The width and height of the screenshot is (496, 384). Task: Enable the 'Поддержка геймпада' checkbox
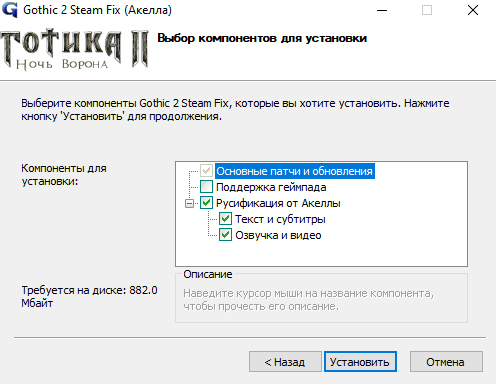tap(206, 187)
